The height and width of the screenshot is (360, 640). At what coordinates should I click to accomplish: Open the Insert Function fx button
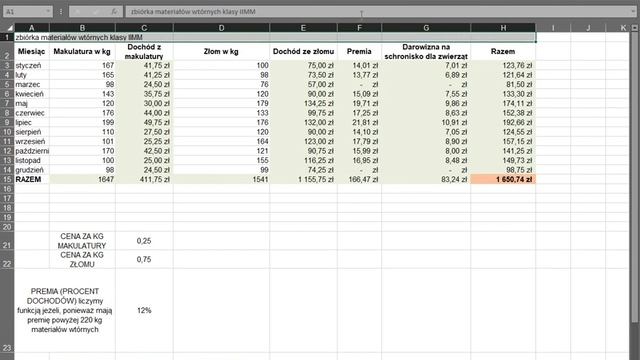(x=114, y=12)
